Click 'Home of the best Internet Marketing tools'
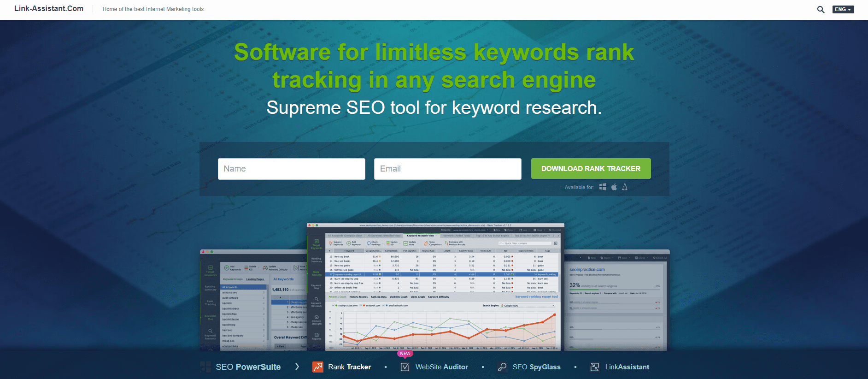868x379 pixels. 153,9
